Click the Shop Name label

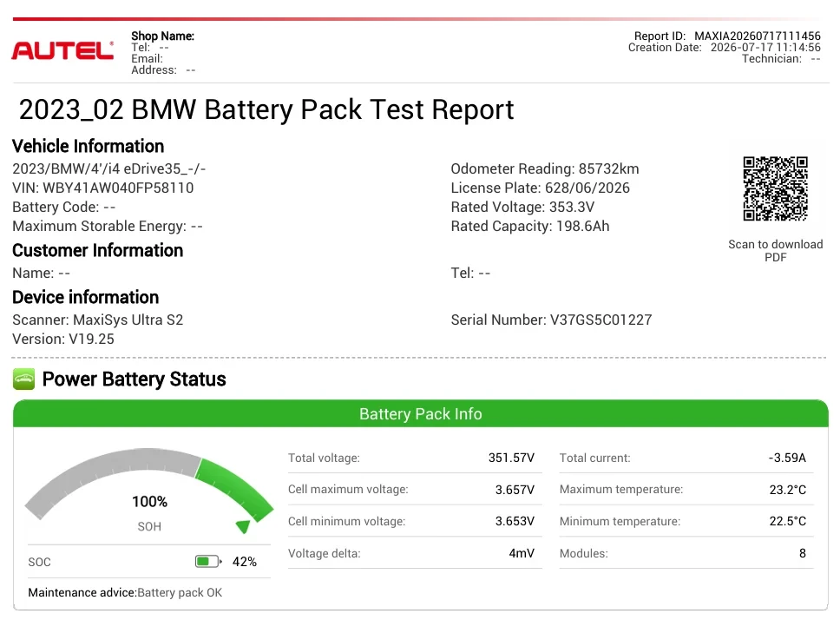(163, 36)
